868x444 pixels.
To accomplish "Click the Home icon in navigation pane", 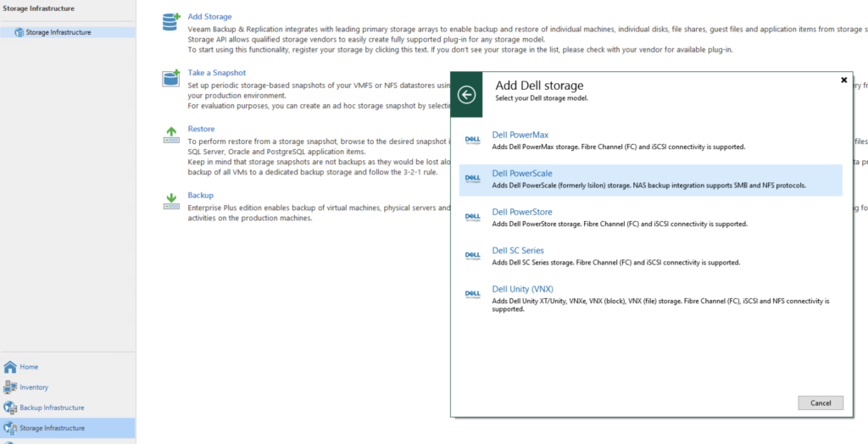I will tap(10, 367).
